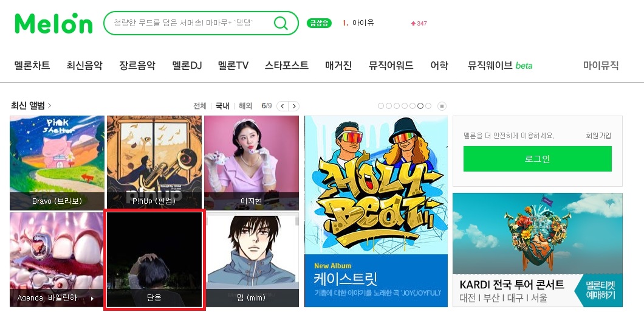This screenshot has width=644, height=320.
Task: Open the 멜론차트 menu
Action: [32, 65]
